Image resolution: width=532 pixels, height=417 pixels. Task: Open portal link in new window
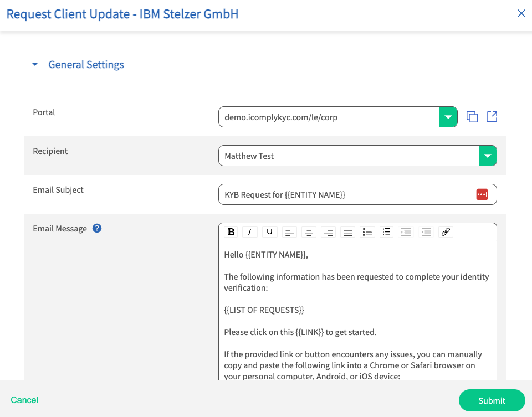(x=492, y=117)
